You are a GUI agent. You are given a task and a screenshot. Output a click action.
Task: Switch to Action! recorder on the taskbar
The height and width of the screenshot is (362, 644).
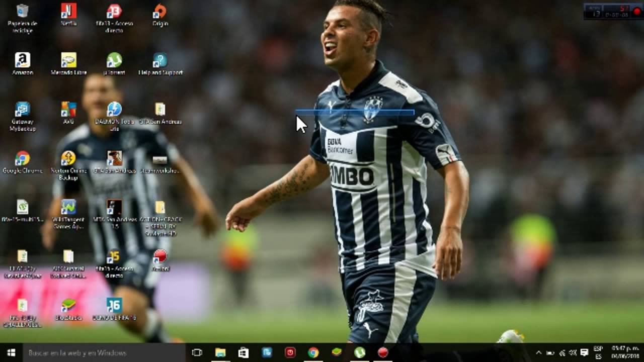pyautogui.click(x=383, y=352)
